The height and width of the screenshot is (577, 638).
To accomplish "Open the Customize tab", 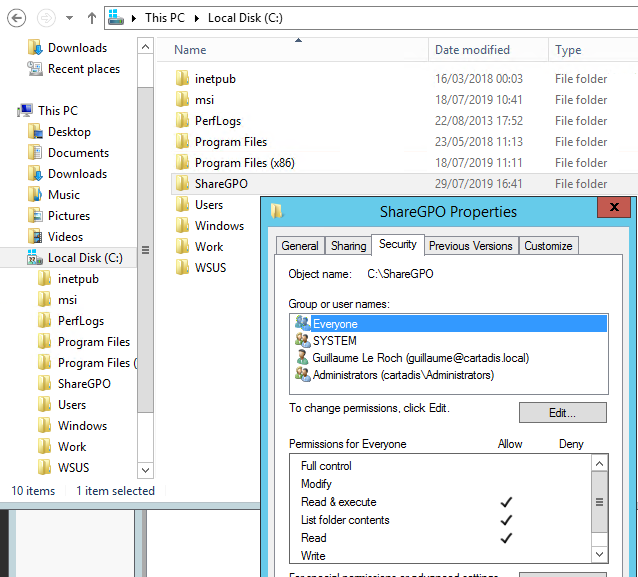I will [x=548, y=246].
